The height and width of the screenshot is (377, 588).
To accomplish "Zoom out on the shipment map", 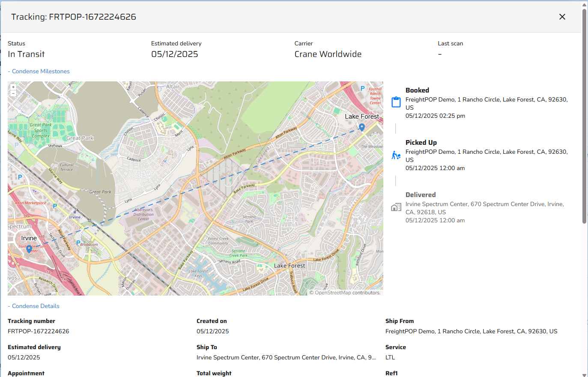I will (x=13, y=93).
